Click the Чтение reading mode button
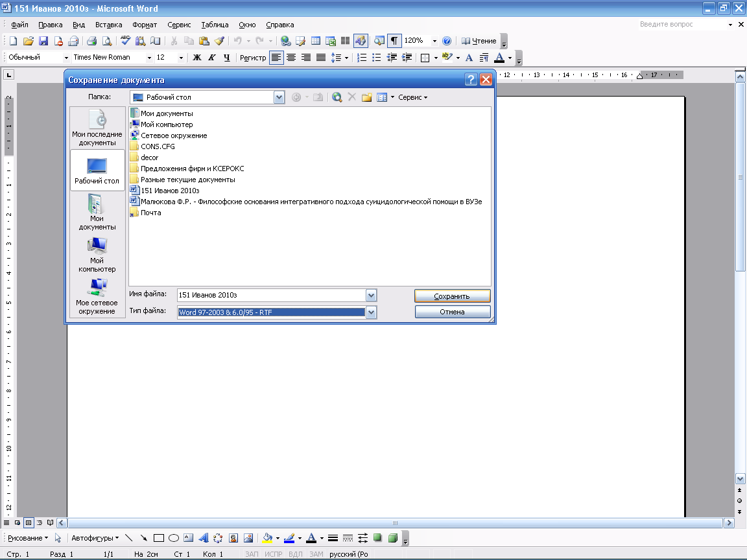 479,41
